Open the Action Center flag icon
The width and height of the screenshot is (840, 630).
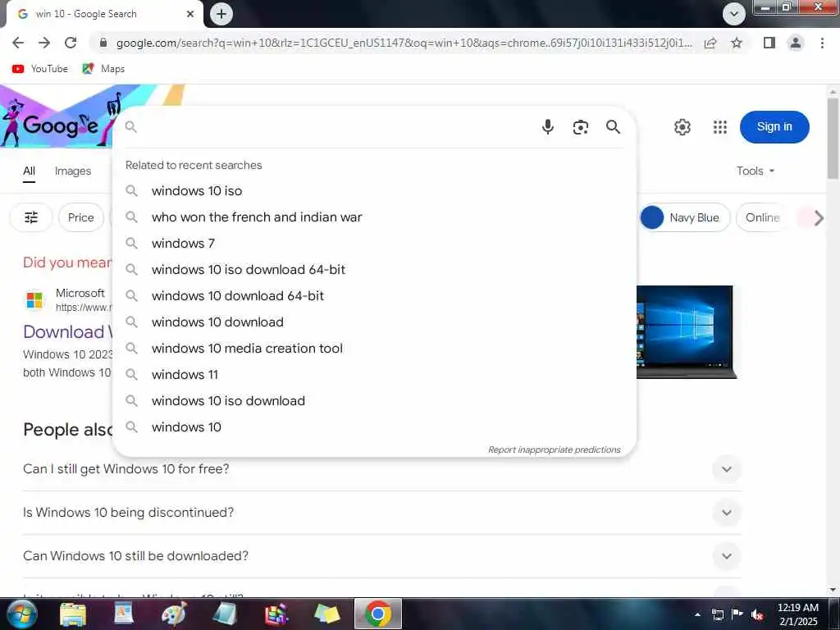click(737, 614)
